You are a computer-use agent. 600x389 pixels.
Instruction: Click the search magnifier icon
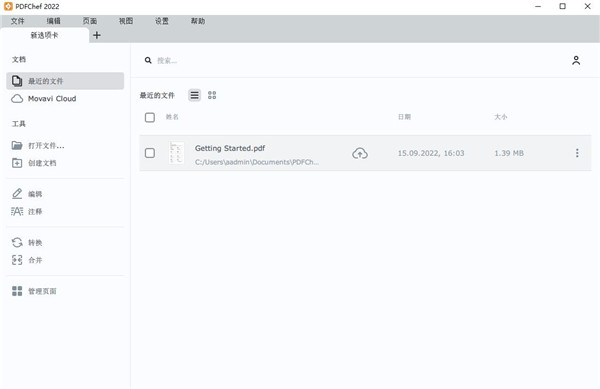click(x=148, y=60)
